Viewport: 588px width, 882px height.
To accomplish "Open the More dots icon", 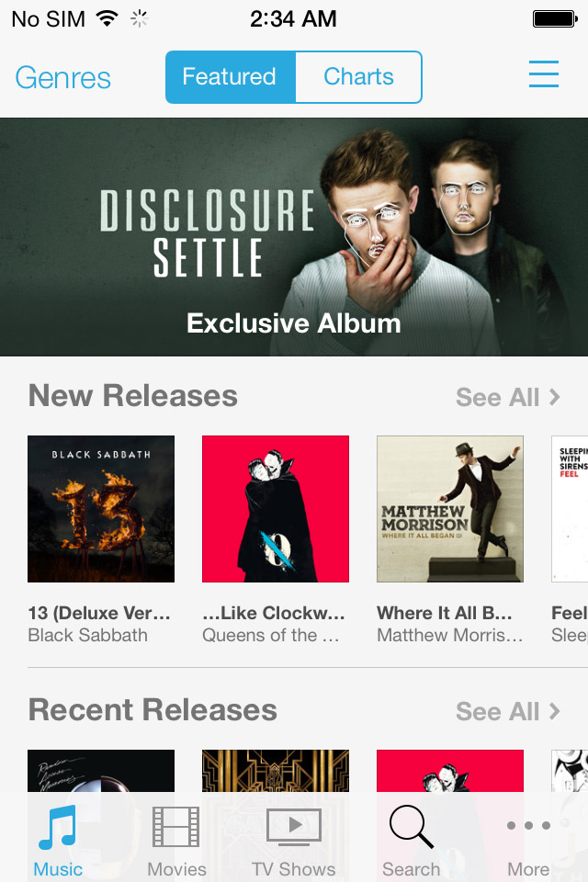I will click(528, 825).
